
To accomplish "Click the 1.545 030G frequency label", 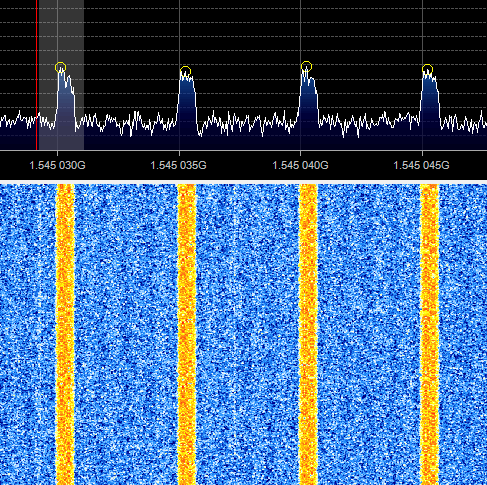I will [x=57, y=165].
